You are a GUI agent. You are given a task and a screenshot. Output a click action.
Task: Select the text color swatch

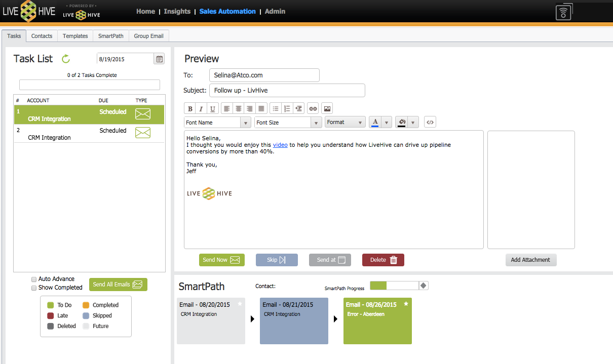(x=375, y=122)
